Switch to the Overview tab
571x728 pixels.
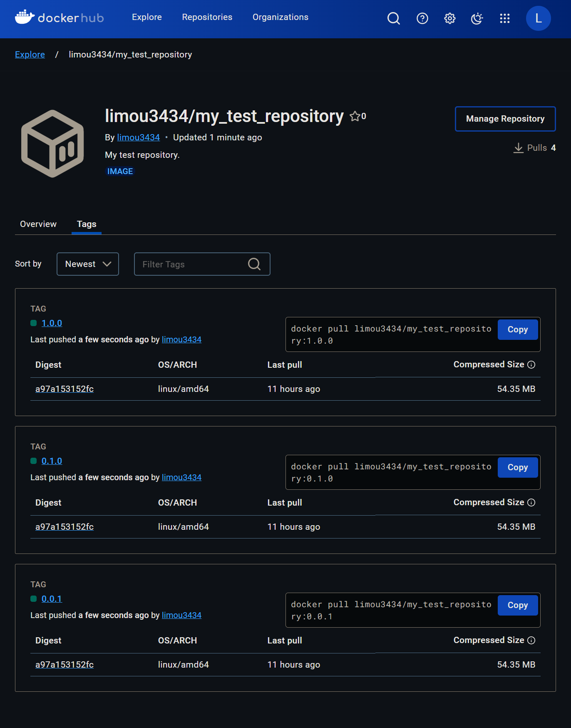tap(38, 224)
